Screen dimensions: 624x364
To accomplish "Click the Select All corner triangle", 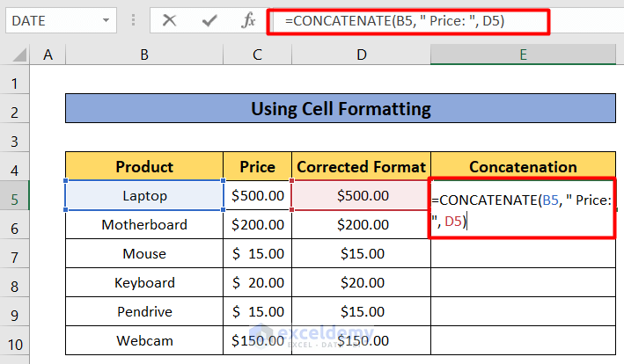I will coord(16,55).
